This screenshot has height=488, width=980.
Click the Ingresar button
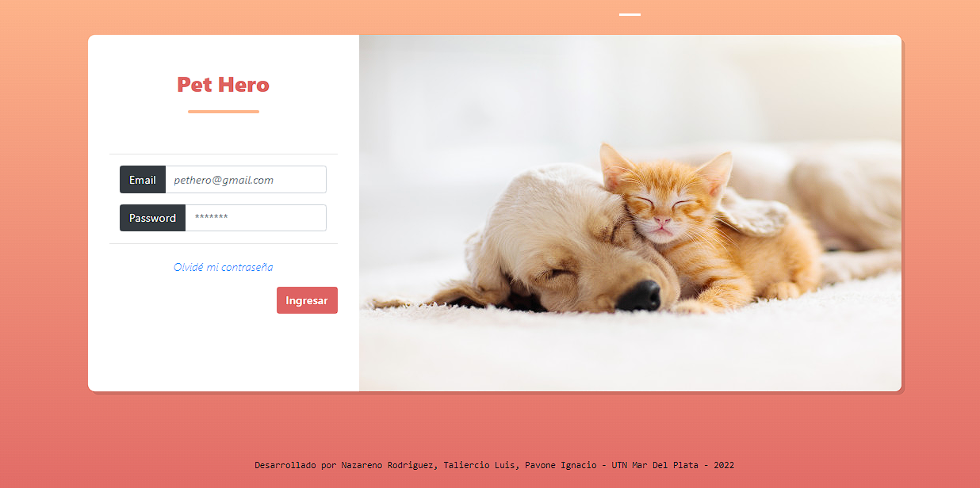click(x=307, y=300)
